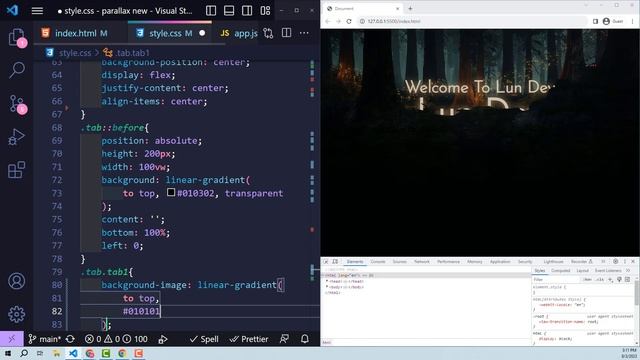Open Windows taskbar search
The image size is (640, 360).
[24, 353]
